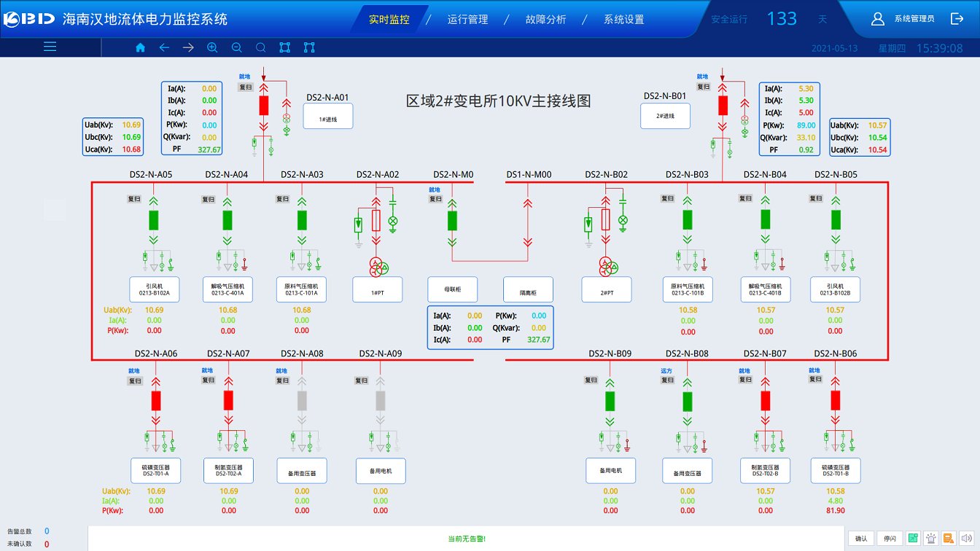The height and width of the screenshot is (551, 980).
Task: Expand the hamburger menu sidebar
Action: tap(50, 47)
